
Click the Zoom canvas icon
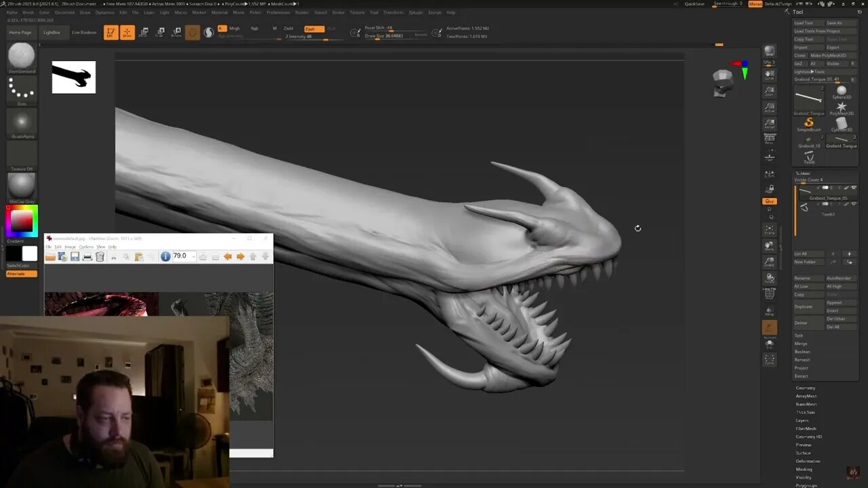click(769, 91)
